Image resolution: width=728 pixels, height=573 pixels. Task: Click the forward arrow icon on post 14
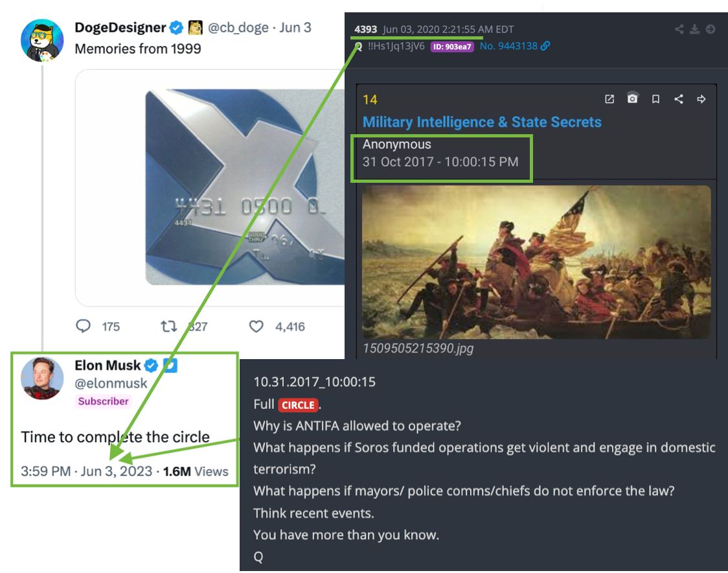pyautogui.click(x=701, y=99)
